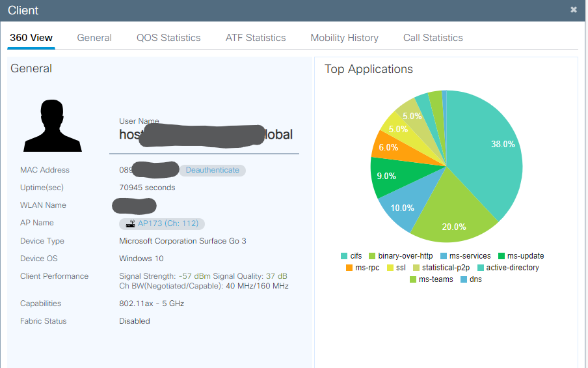Click the uptime value 70945 seconds
This screenshot has height=368, width=588.
[147, 188]
